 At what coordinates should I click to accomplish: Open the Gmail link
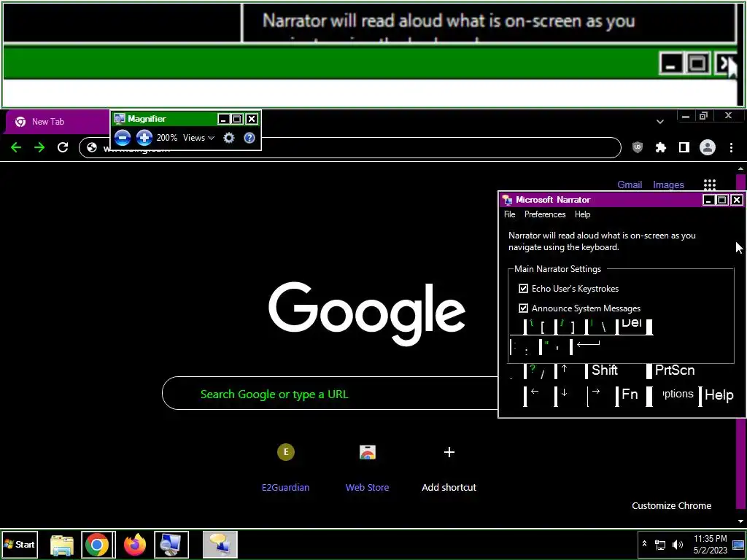pos(630,184)
